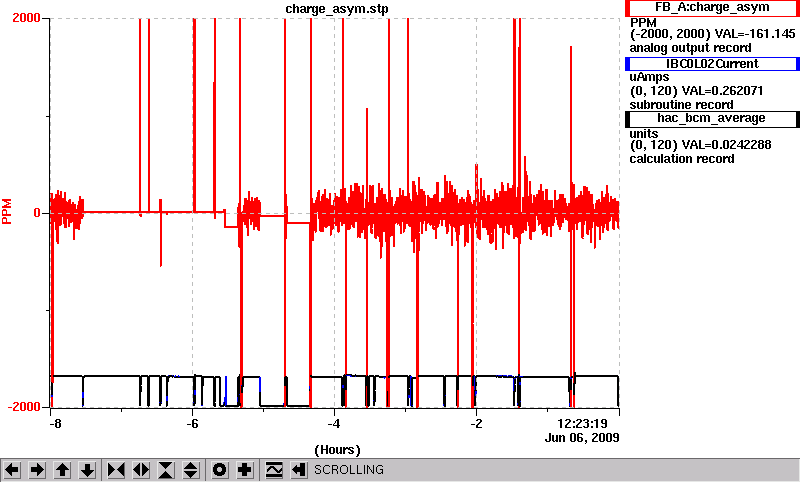The width and height of the screenshot is (800, 482).
Task: Zoom in on the time axis (bowtie icon)
Action: (116, 470)
